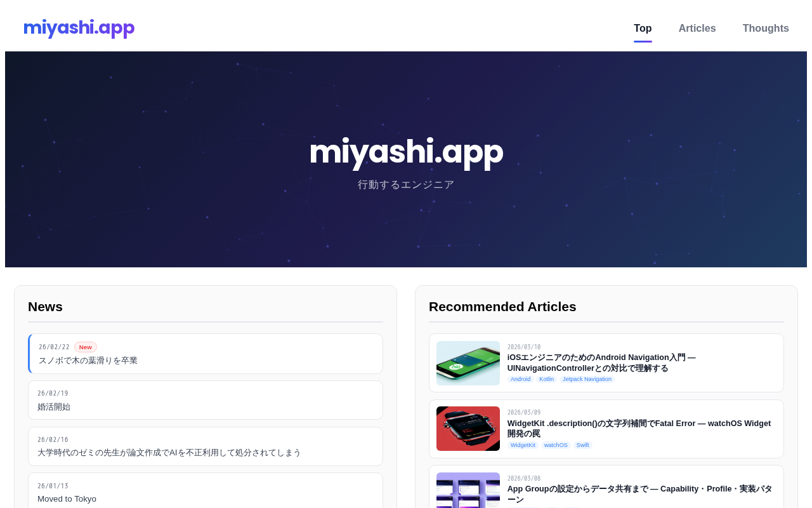The width and height of the screenshot is (812, 508).
Task: Click the 26/02/22 news date
Action: tap(54, 347)
